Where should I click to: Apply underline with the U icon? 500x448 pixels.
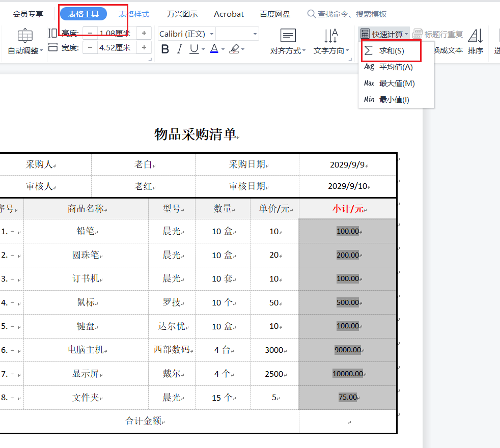click(193, 49)
